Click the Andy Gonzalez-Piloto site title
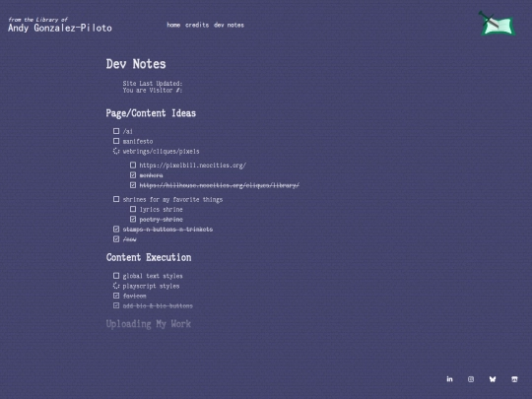This screenshot has width=532, height=399. [x=60, y=28]
